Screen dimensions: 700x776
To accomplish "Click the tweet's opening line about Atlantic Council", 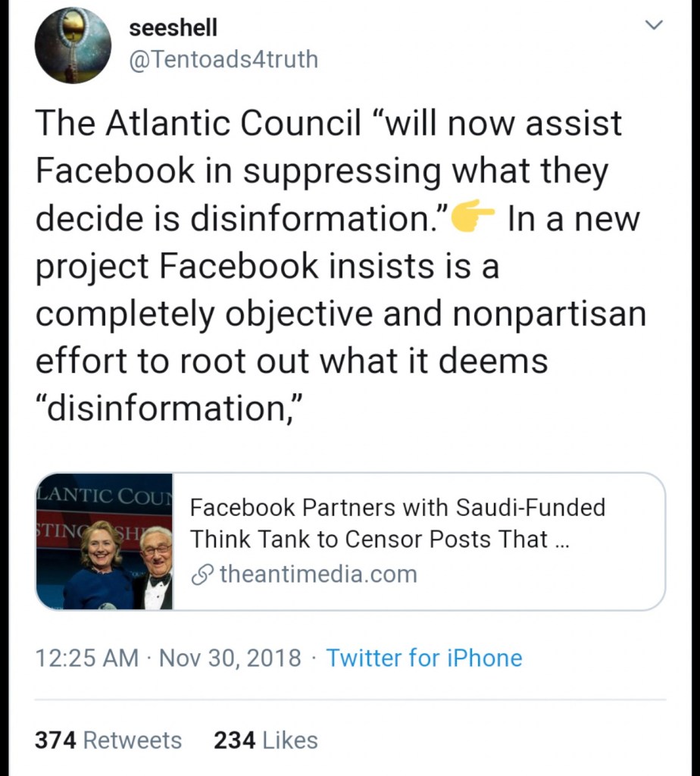I will tap(328, 123).
